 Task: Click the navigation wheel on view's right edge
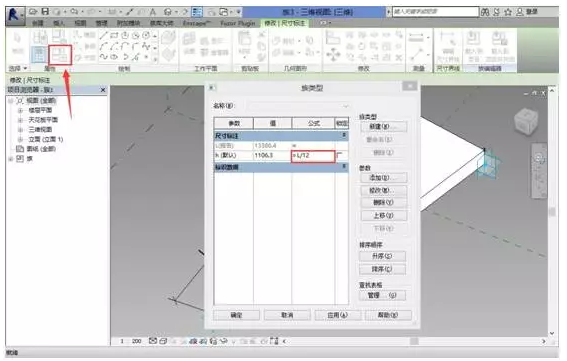coord(538,158)
